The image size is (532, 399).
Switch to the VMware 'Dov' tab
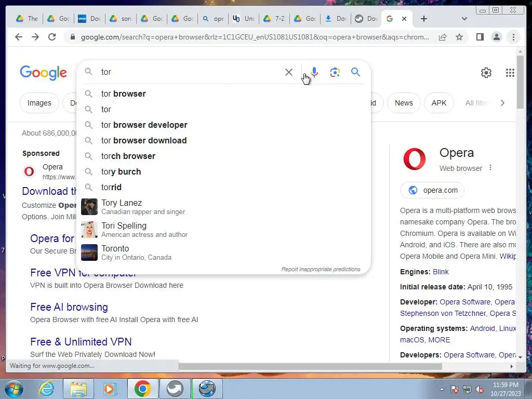click(89, 19)
